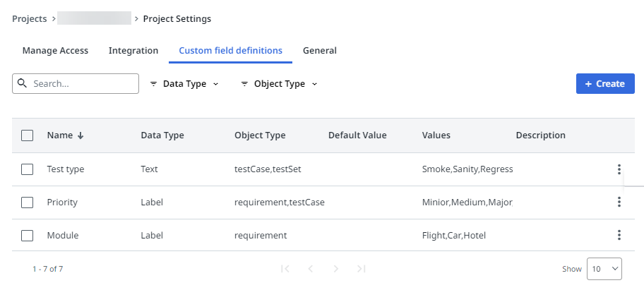This screenshot has height=290, width=644.
Task: Jump to the last page arrow
Action: [x=362, y=269]
